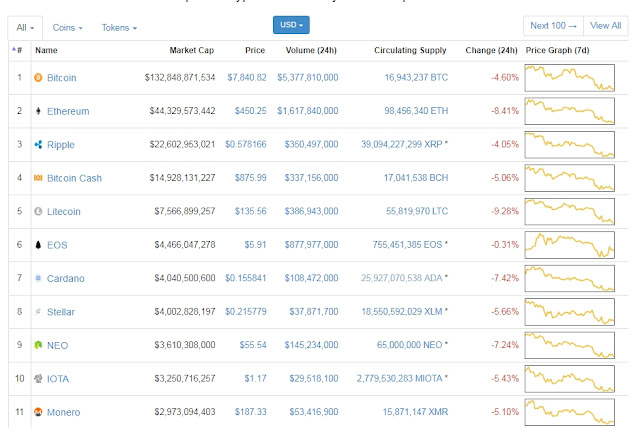Click Bitcoin volume $5,377,810,000
Viewport: 640px width, 428px height.
pyautogui.click(x=308, y=78)
